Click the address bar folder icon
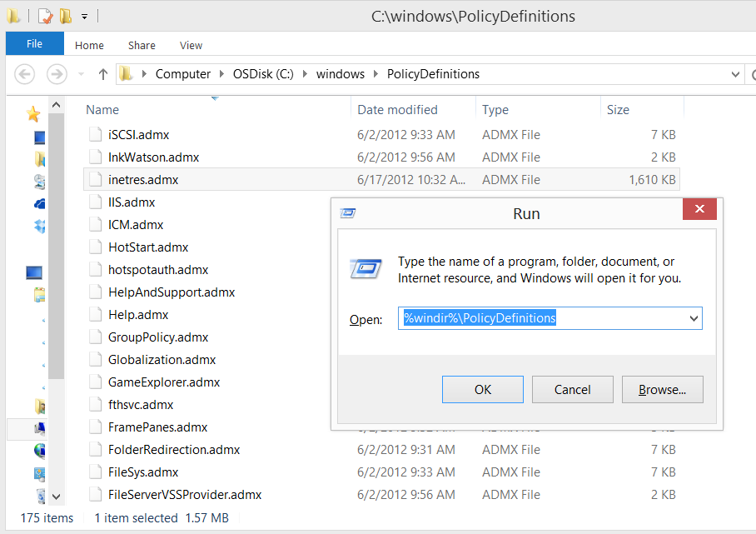756x534 pixels. 127,74
